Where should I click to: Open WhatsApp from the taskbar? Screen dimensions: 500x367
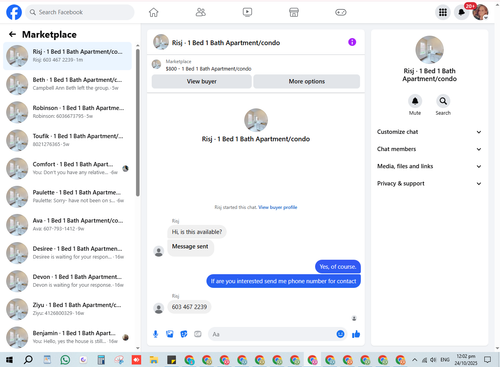pos(65,360)
